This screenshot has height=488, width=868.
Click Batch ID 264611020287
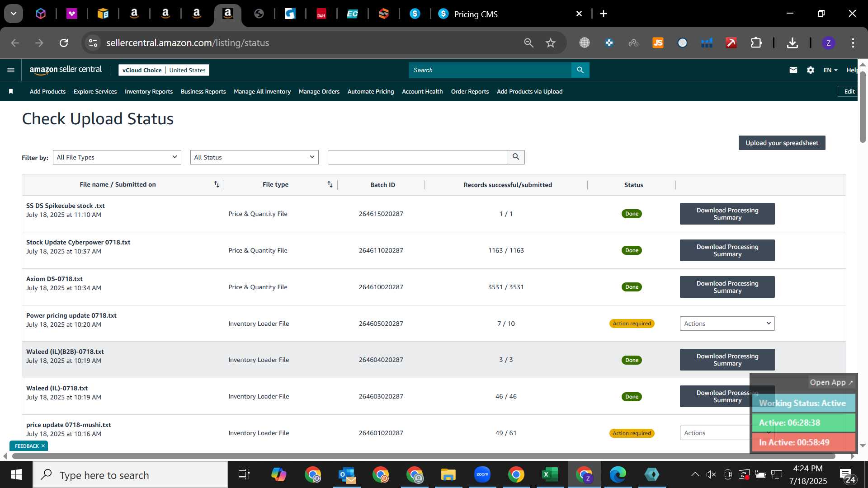click(x=381, y=250)
